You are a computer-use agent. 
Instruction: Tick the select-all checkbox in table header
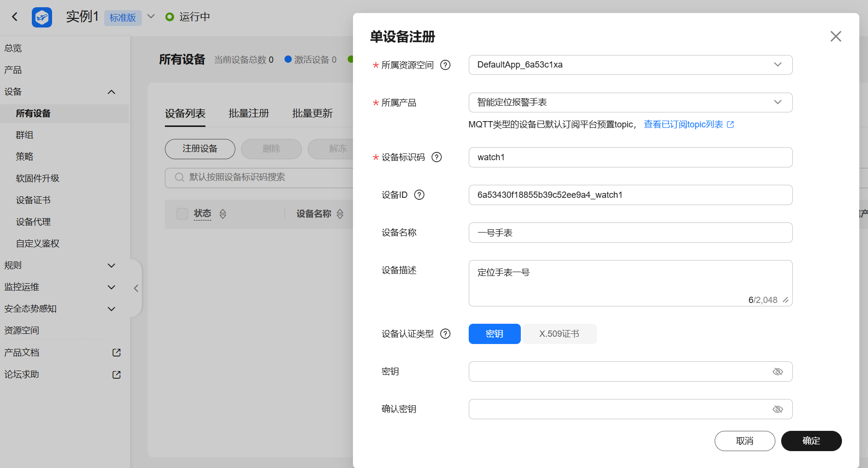coord(182,214)
